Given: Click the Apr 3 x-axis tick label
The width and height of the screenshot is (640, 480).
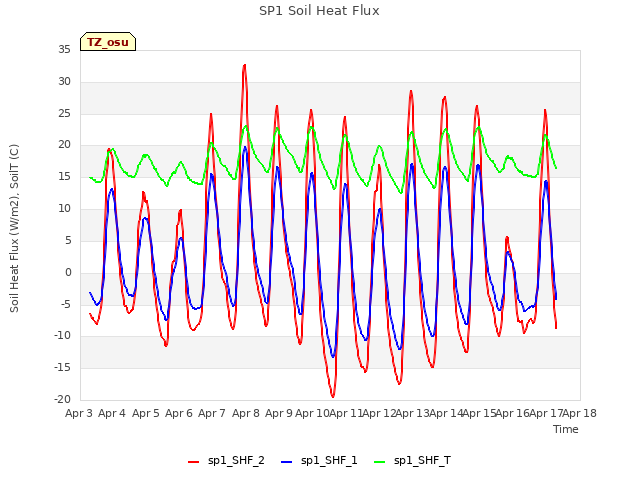Looking at the screenshot, I should point(79,413).
